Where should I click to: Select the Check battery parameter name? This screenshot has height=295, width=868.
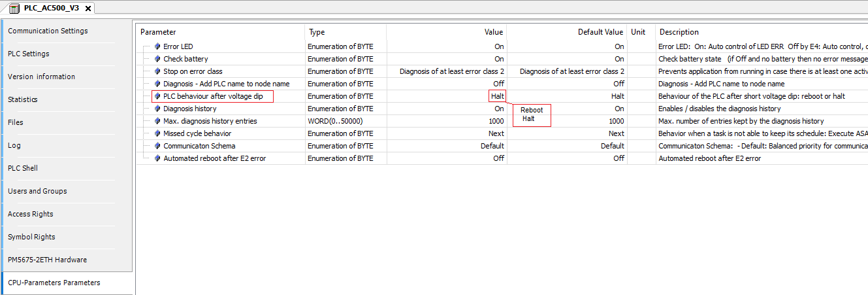(185, 59)
